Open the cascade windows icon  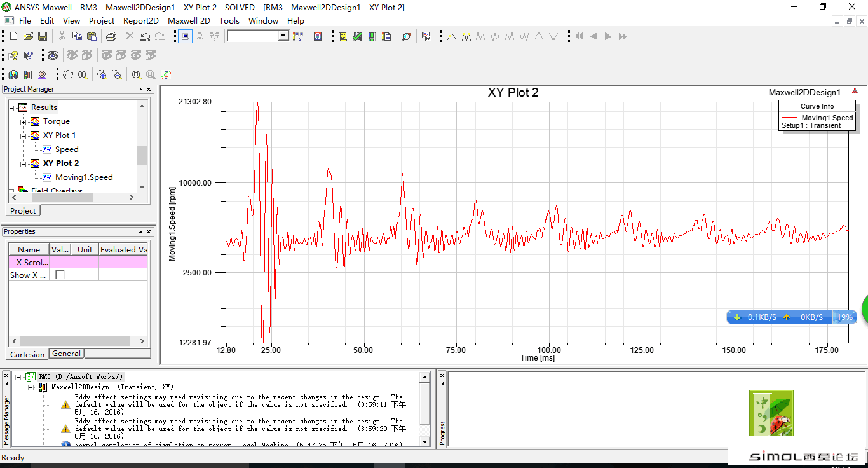426,36
